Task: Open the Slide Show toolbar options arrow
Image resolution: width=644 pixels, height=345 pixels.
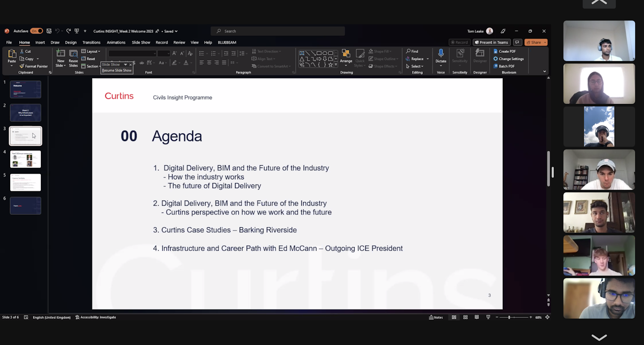Action: [126, 65]
